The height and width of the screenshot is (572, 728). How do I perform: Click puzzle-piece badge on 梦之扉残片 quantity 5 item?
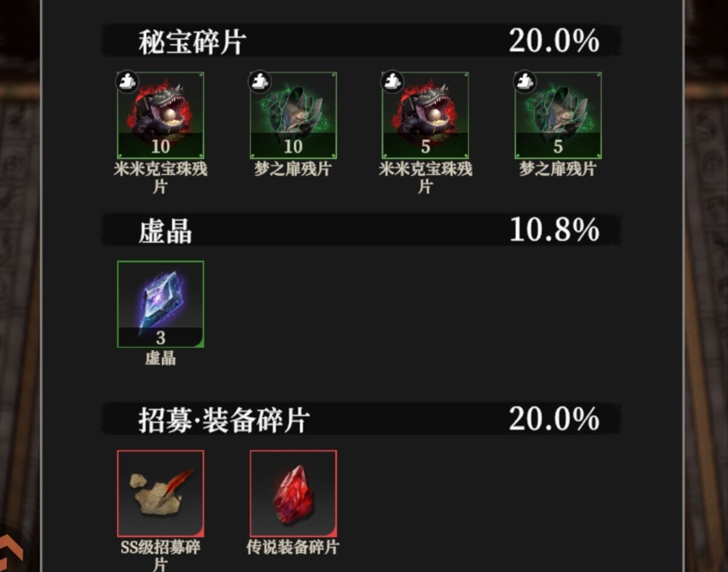coord(525,82)
